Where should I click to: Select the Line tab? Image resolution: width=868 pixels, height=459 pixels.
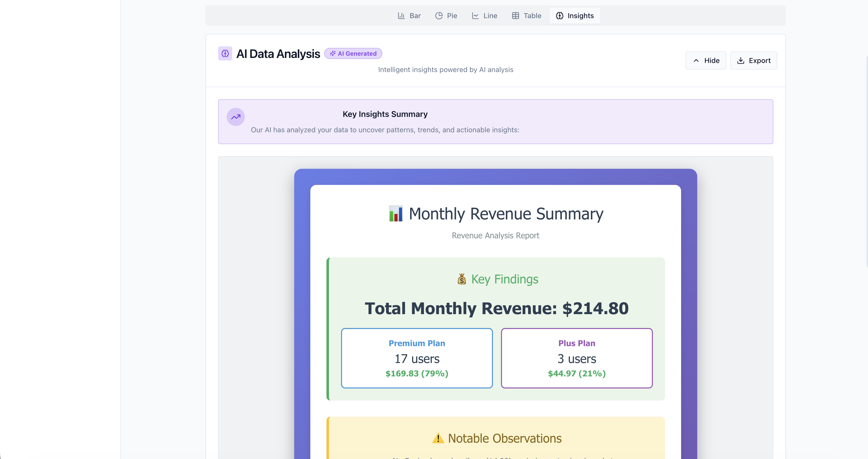pos(485,16)
